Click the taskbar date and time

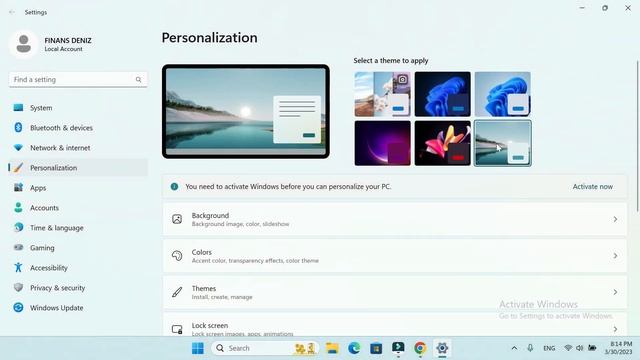tap(618, 348)
